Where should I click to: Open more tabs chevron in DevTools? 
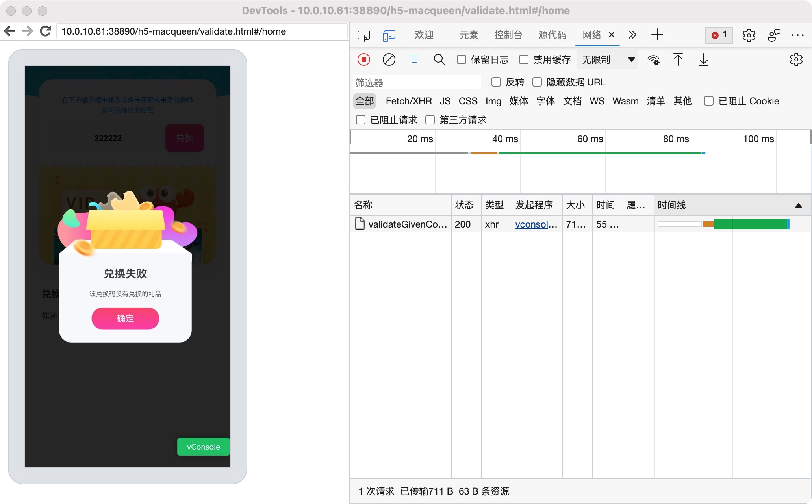tap(632, 35)
